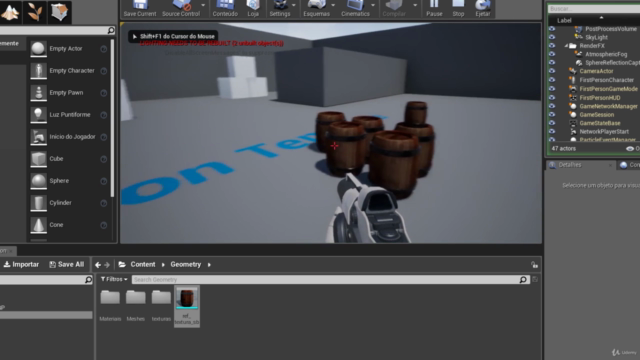Select the Geometry Editing mode icon
640x360 pixels.
[x=59, y=12]
